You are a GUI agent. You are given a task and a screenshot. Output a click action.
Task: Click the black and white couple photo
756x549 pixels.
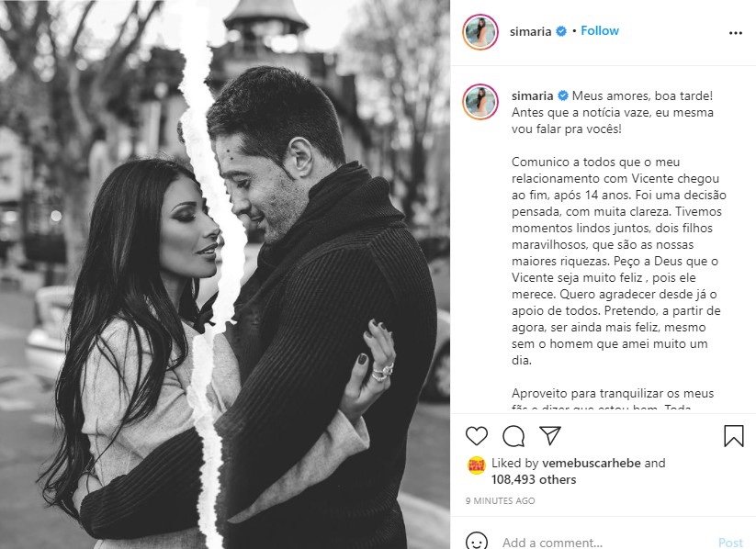pos(225,274)
